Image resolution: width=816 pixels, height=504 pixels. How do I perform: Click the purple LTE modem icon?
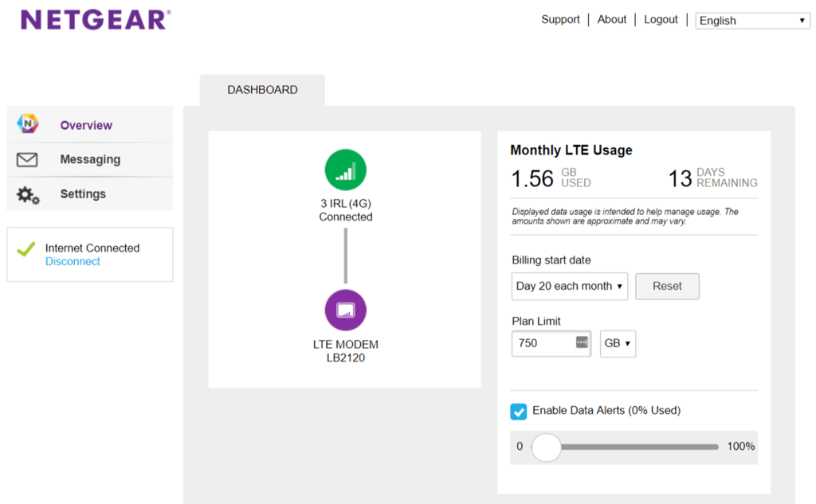pyautogui.click(x=345, y=310)
